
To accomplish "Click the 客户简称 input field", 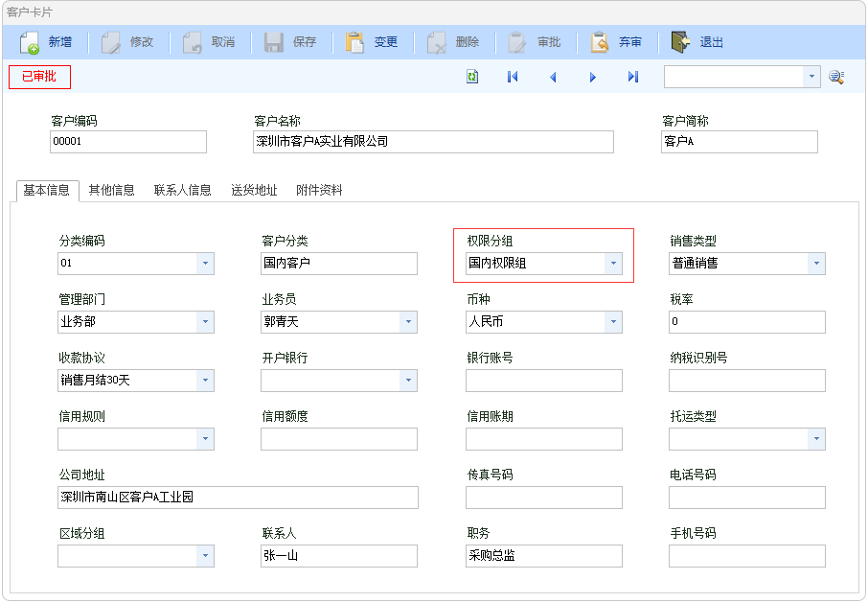I will pos(740,142).
